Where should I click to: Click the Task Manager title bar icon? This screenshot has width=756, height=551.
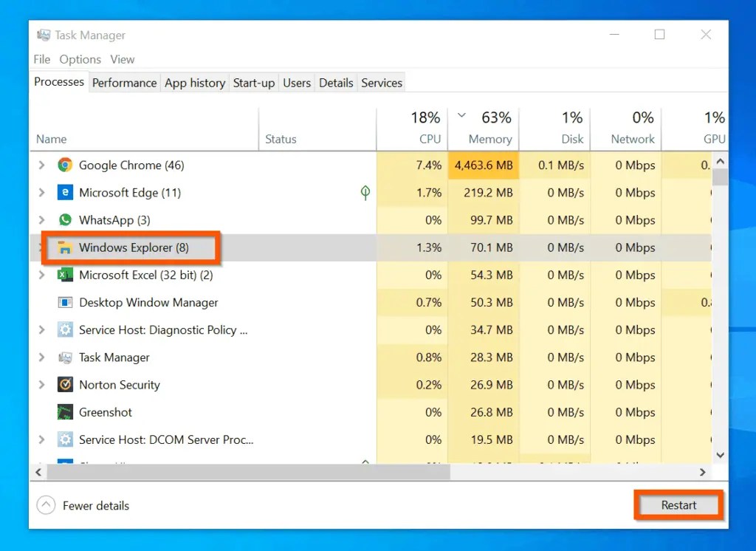[43, 34]
